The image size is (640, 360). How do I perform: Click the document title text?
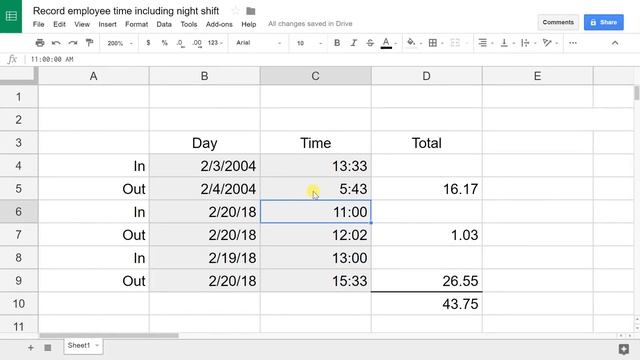coord(126,11)
